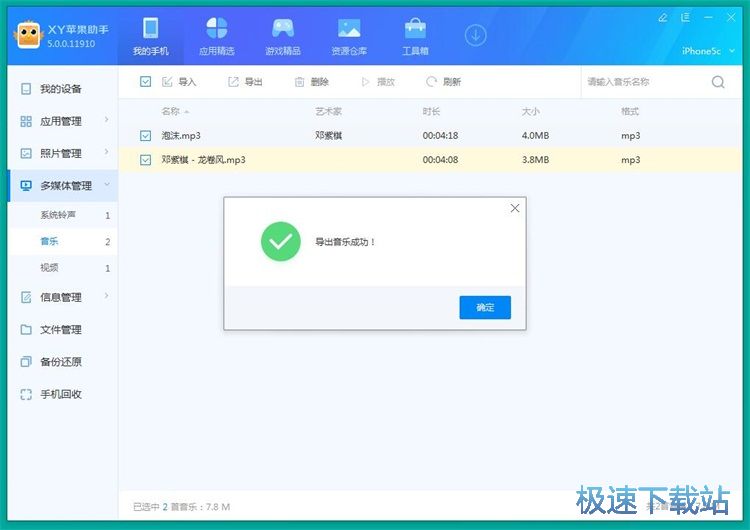Open the download manager circle icon
750x530 pixels.
tap(475, 35)
